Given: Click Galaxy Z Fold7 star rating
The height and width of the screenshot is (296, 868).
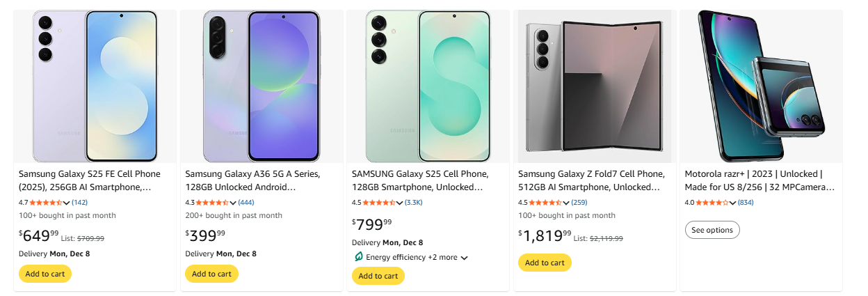Looking at the screenshot, I should pos(545,203).
